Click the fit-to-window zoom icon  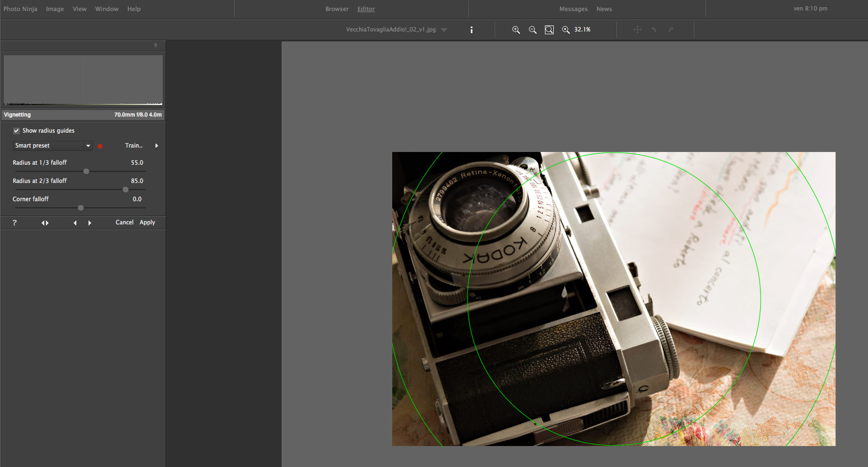549,30
